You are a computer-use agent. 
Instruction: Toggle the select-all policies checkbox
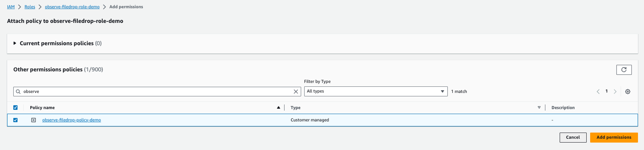click(15, 108)
